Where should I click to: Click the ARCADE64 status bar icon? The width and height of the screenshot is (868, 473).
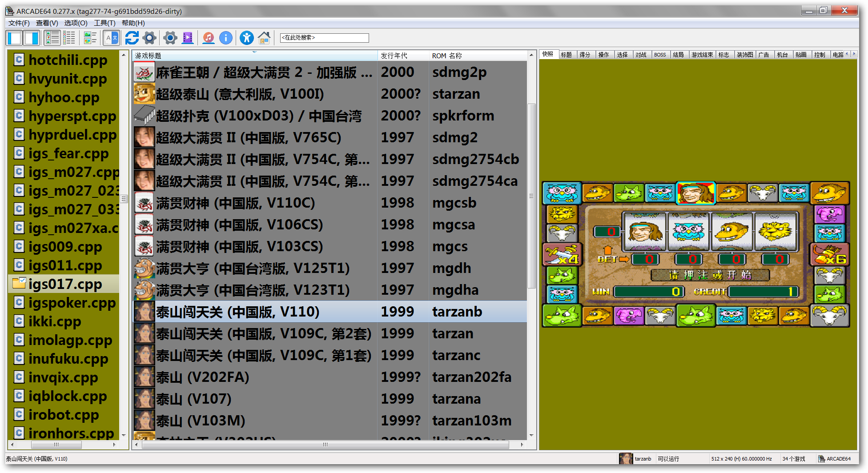click(822, 459)
